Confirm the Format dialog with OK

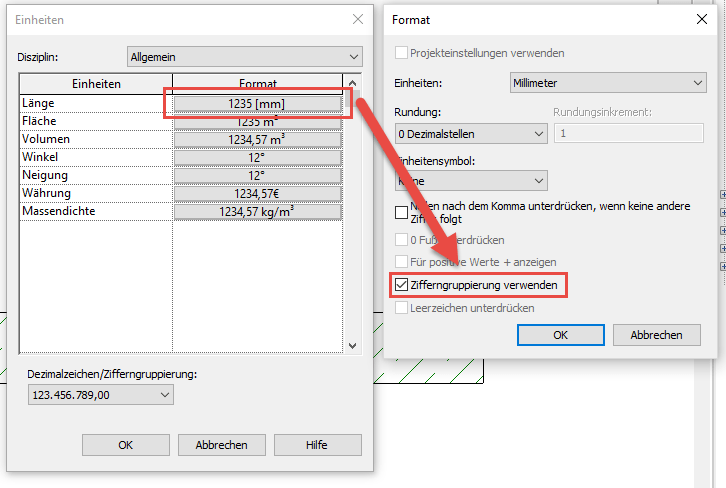[560, 335]
